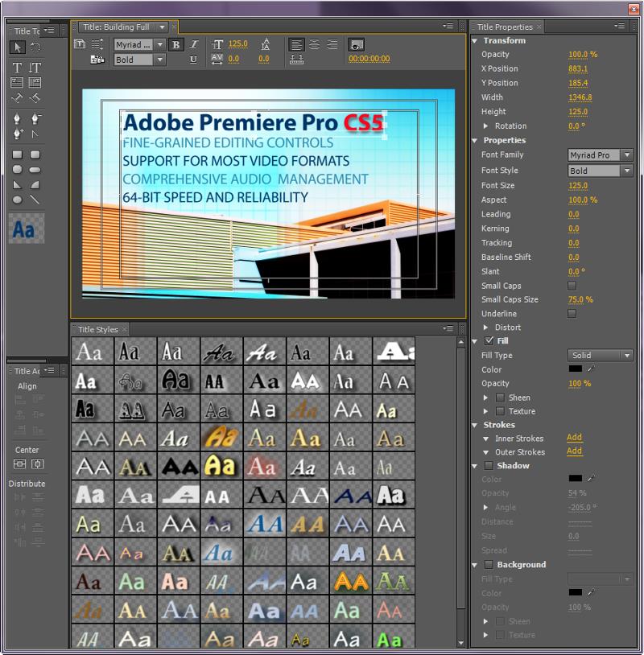This screenshot has height=655, width=644.
Task: Toggle Show Background Video
Action: click(356, 44)
